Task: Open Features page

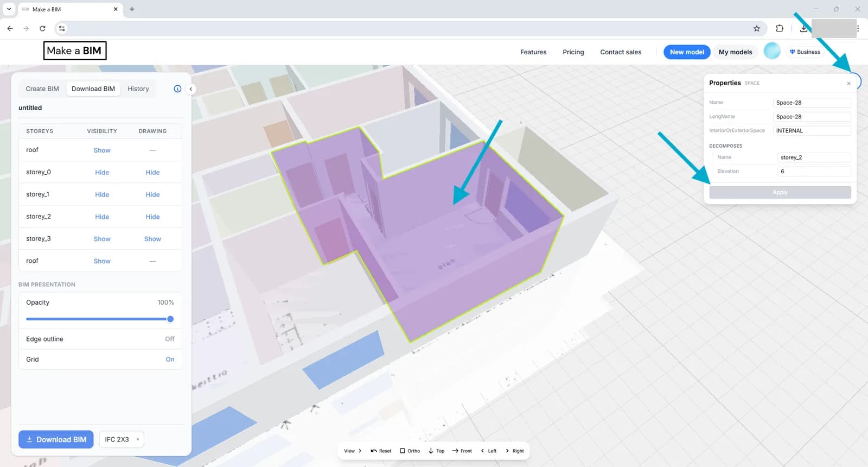Action: click(533, 52)
